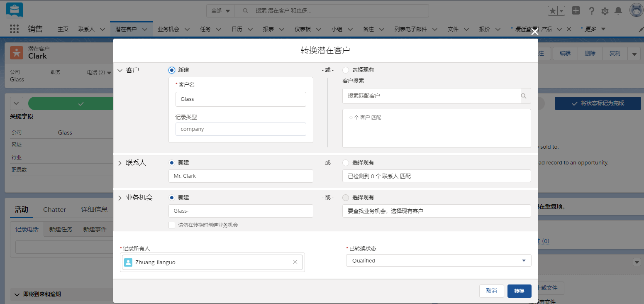This screenshot has height=304, width=644.
Task: Open the 已转换状态 Qualified dropdown
Action: coord(523,260)
